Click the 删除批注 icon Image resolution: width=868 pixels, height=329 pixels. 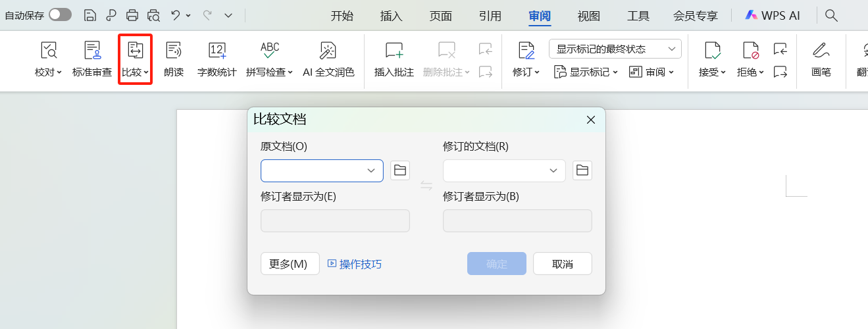tap(447, 50)
